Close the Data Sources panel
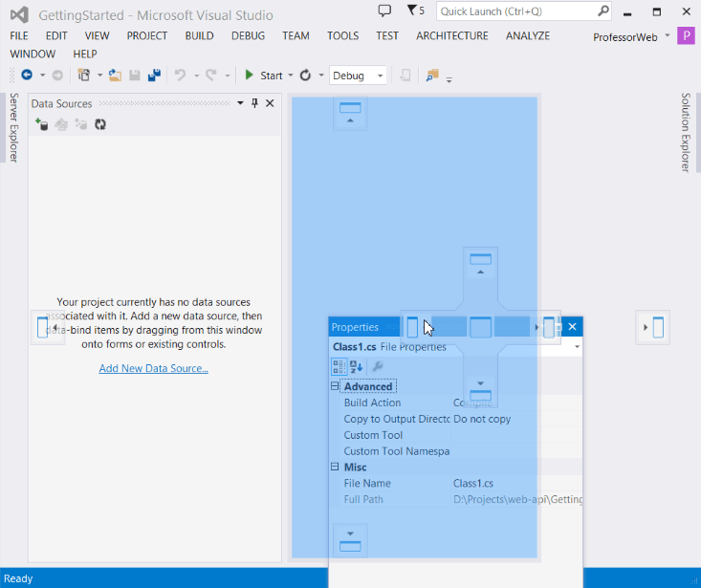The width and height of the screenshot is (701, 588). coord(270,103)
